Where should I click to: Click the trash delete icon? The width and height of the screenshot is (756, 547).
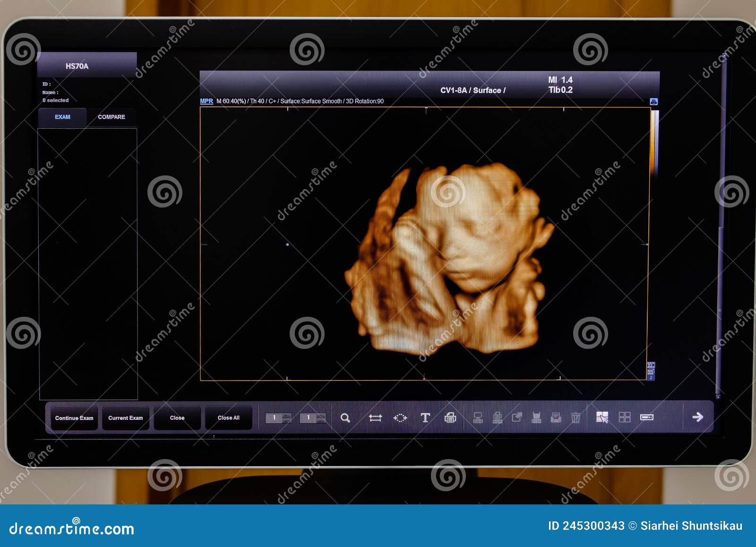pos(576,417)
